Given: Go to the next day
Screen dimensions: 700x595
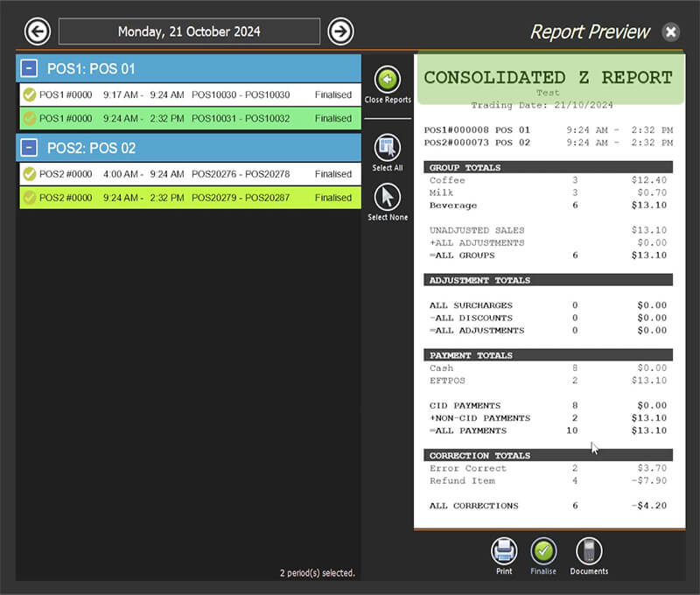Looking at the screenshot, I should click(x=341, y=31).
